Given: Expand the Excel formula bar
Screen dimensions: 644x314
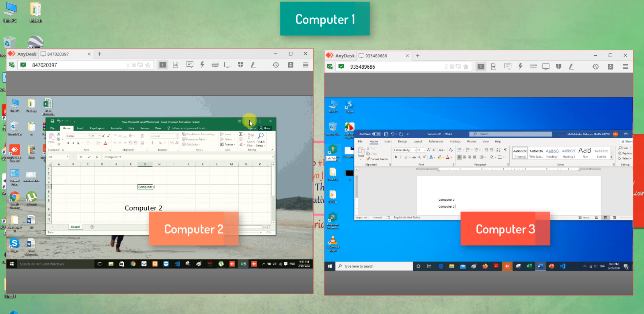Looking at the screenshot, I should pos(272,157).
